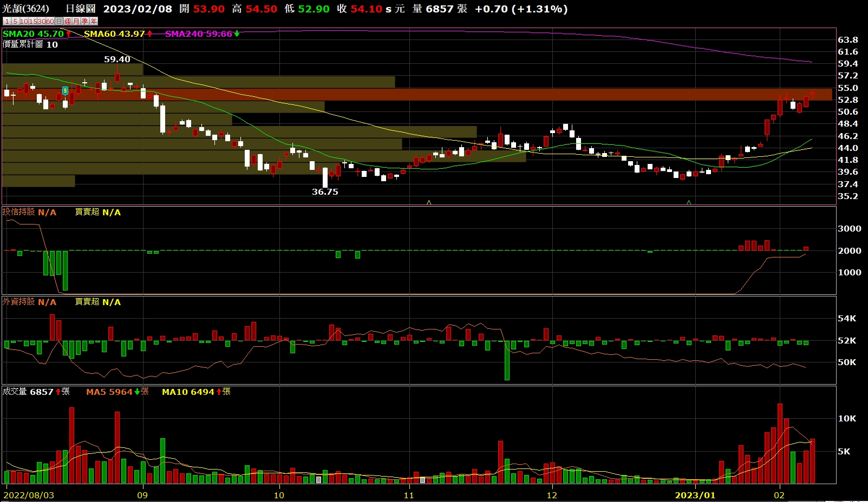The image size is (868, 502).
Task: Click the latest candlestick on the price chart
Action: click(812, 94)
